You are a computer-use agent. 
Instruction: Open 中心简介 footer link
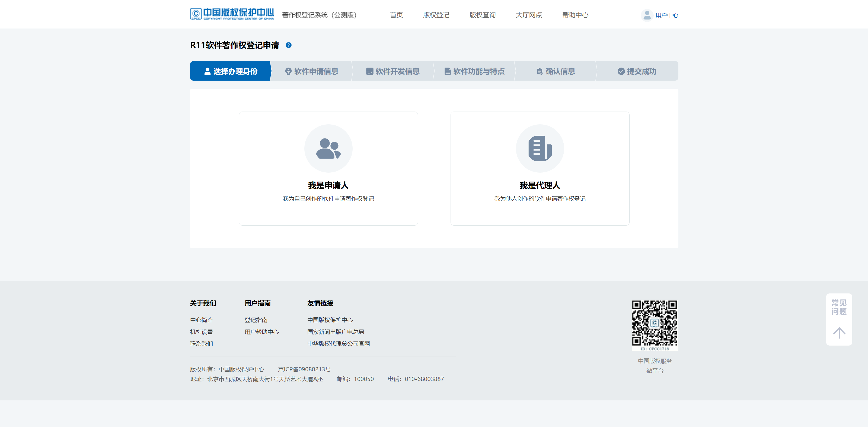(202, 320)
